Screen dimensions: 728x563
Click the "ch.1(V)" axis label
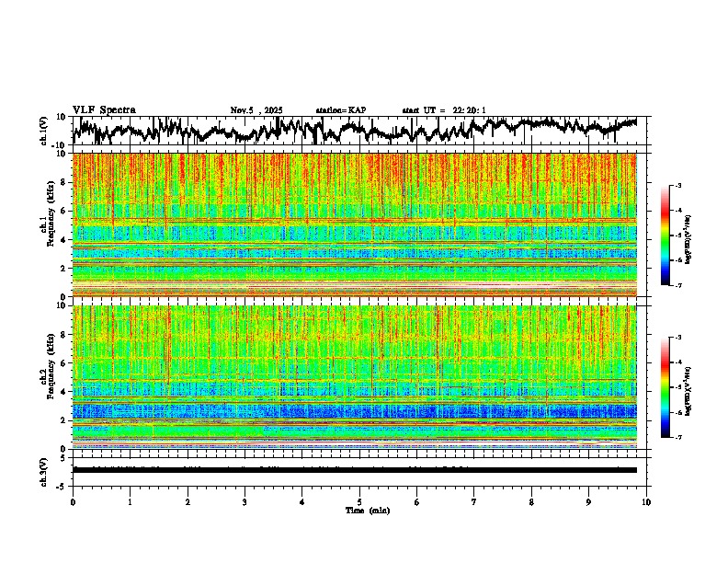click(44, 131)
